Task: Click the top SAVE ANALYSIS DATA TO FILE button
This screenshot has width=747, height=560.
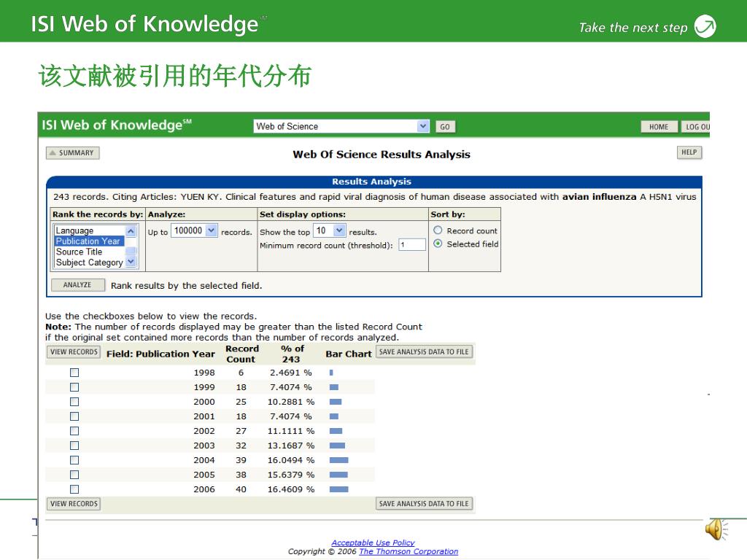Action: click(x=424, y=352)
